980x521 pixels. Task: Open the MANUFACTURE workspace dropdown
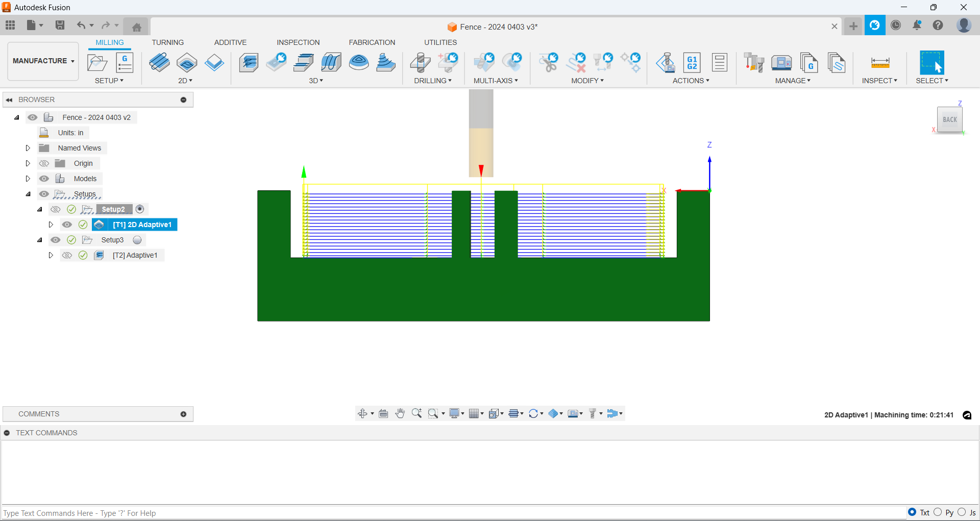pos(43,61)
